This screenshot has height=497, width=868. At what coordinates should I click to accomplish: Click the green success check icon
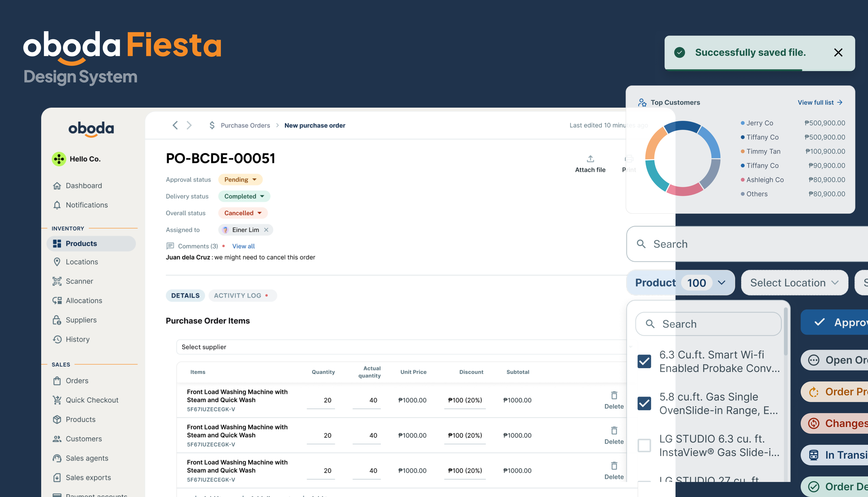(680, 53)
